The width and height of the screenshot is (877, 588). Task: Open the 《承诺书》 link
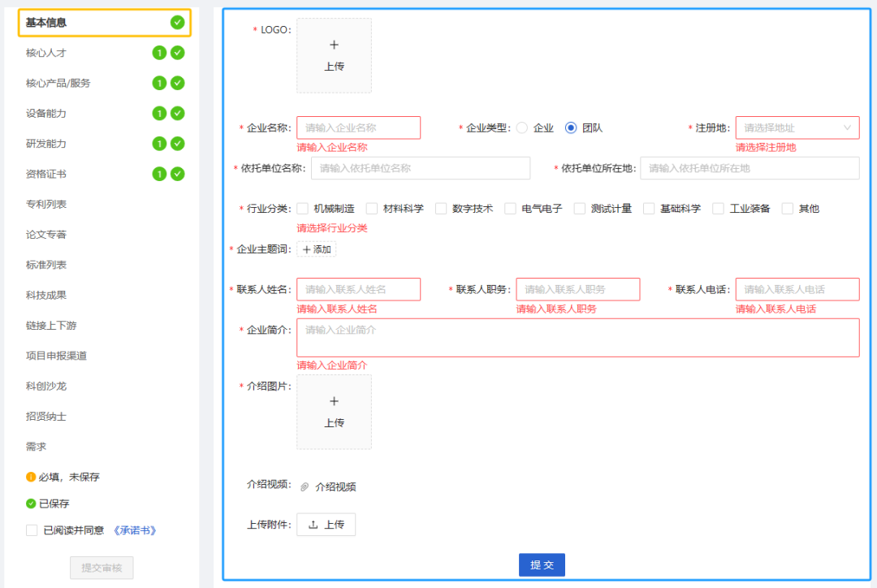[134, 530]
